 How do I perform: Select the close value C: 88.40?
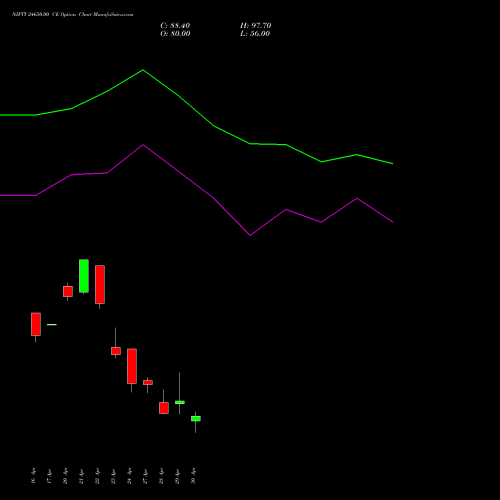point(175,26)
